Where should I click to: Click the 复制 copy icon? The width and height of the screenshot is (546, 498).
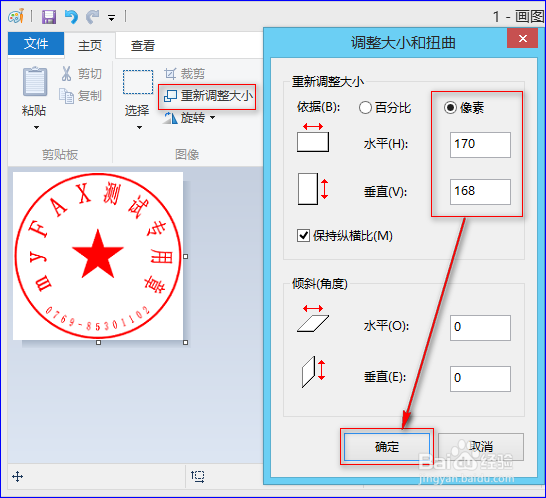point(66,96)
